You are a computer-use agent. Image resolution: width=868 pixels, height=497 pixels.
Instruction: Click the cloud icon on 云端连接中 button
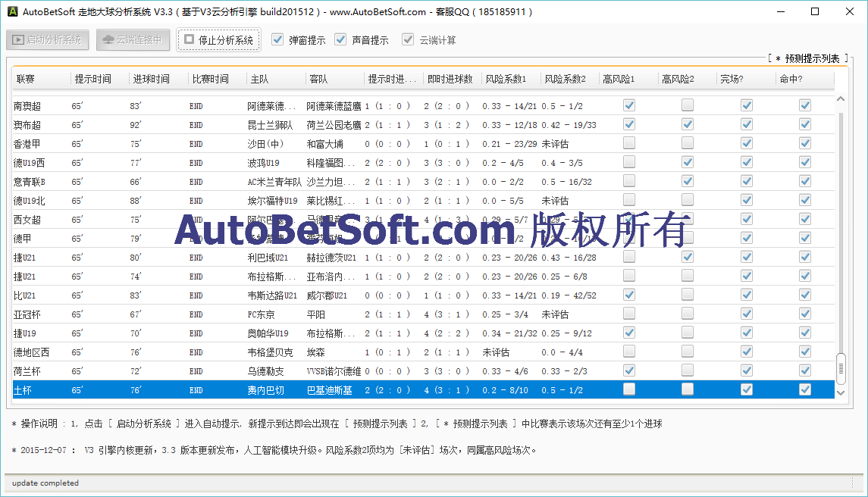pos(108,40)
